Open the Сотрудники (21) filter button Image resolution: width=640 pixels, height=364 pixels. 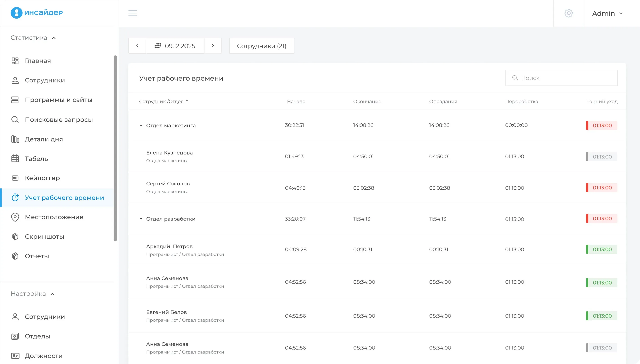(262, 46)
